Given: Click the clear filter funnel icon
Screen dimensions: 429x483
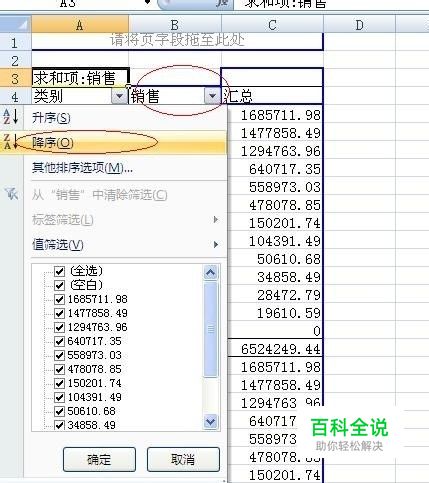Looking at the screenshot, I should [11, 194].
